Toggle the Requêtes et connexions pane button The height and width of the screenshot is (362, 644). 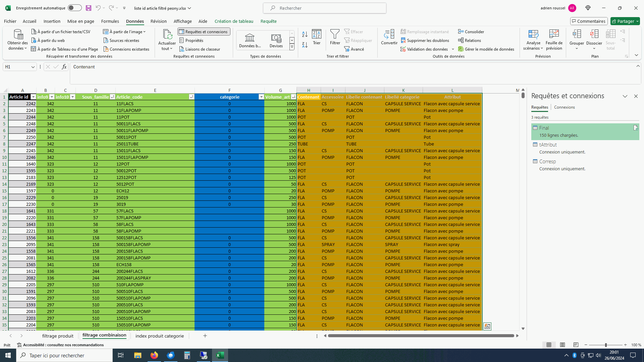204,32
